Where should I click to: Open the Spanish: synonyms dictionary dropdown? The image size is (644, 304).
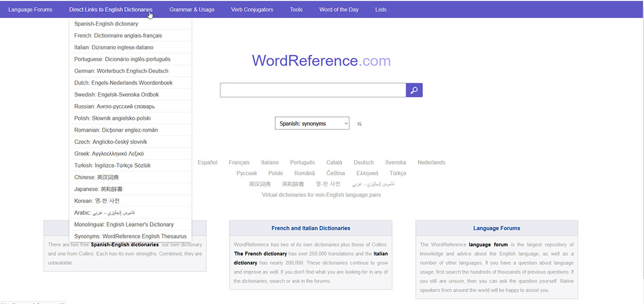312,123
